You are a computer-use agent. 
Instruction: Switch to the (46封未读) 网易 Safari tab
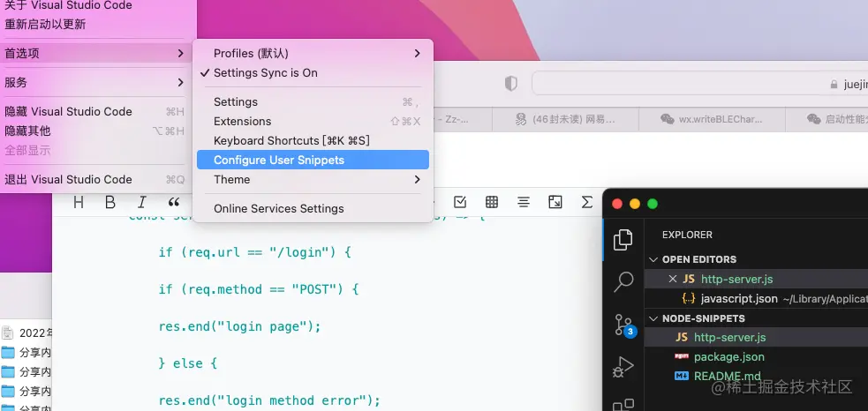(565, 119)
